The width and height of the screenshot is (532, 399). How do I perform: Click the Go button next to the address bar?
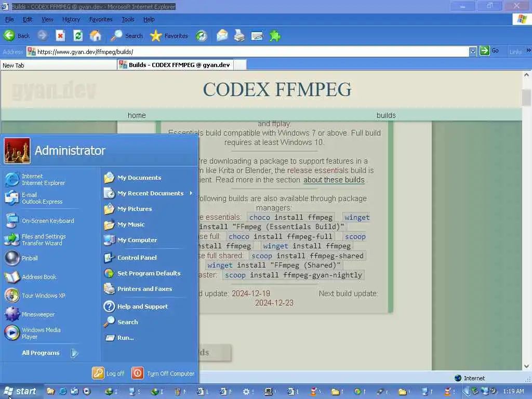489,51
